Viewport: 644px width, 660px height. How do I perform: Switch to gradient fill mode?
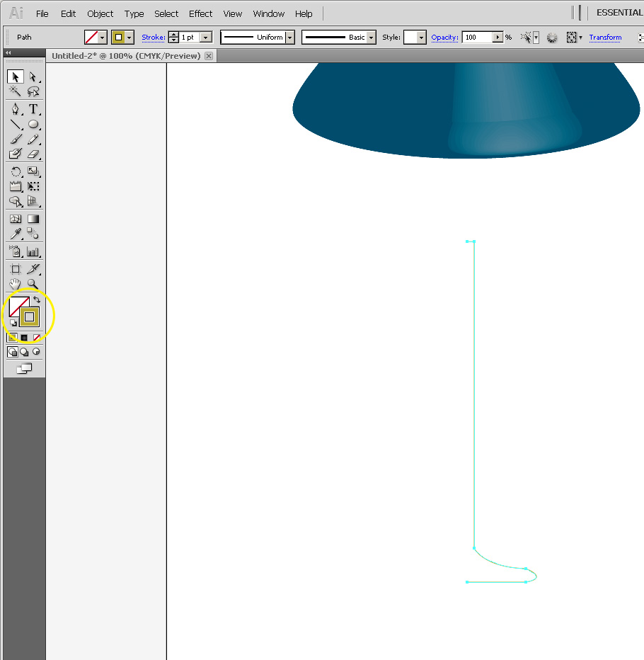23,336
